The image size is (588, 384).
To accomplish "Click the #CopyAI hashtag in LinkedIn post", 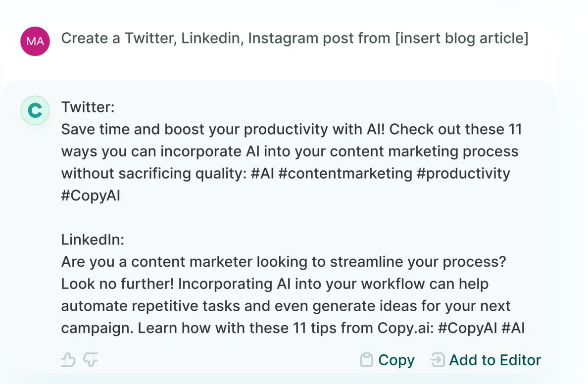I will tap(467, 328).
